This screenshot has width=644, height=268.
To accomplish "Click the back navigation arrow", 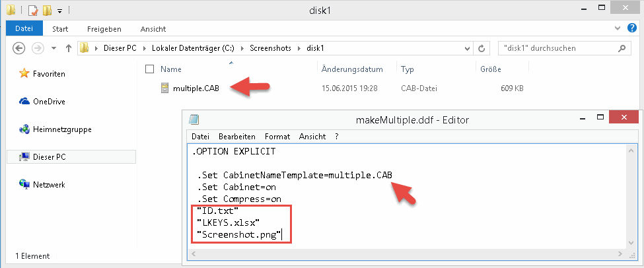I will coord(18,48).
